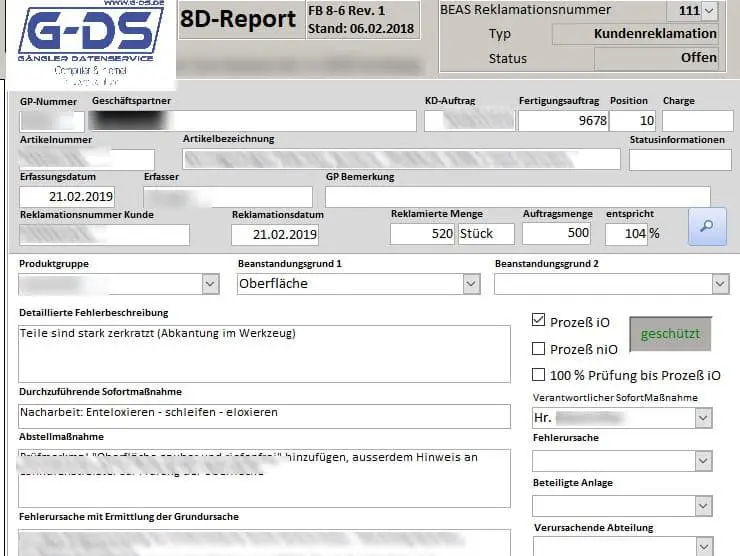Toggle the Prozeß iO checkbox
Screen dimensions: 740x556
(538, 320)
